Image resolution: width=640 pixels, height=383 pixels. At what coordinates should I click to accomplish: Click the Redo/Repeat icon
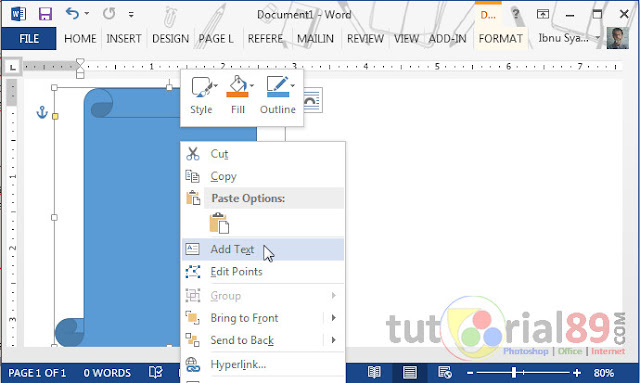[109, 13]
